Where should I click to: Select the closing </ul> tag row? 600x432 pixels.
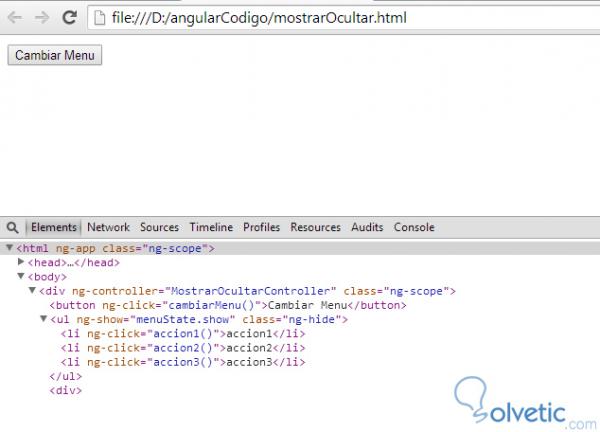(300, 376)
